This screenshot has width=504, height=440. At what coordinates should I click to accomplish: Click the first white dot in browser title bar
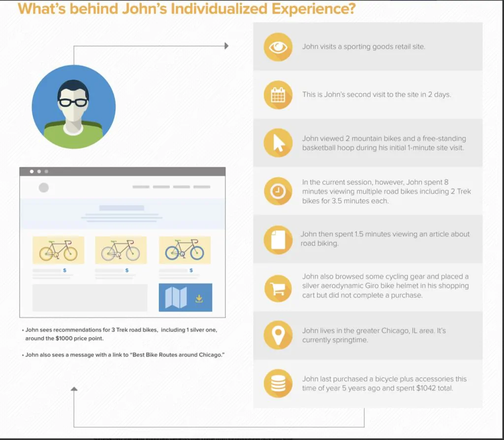click(31, 171)
